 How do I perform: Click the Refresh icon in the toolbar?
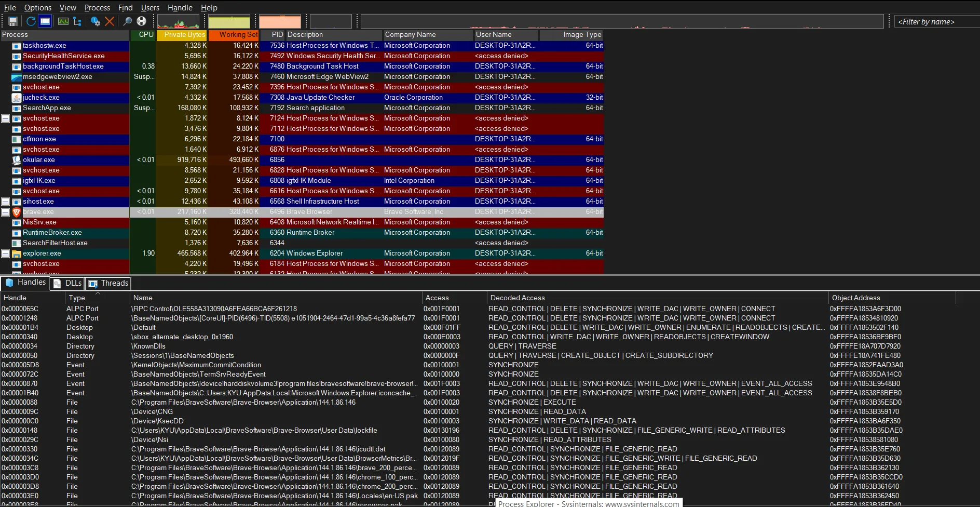coord(31,21)
